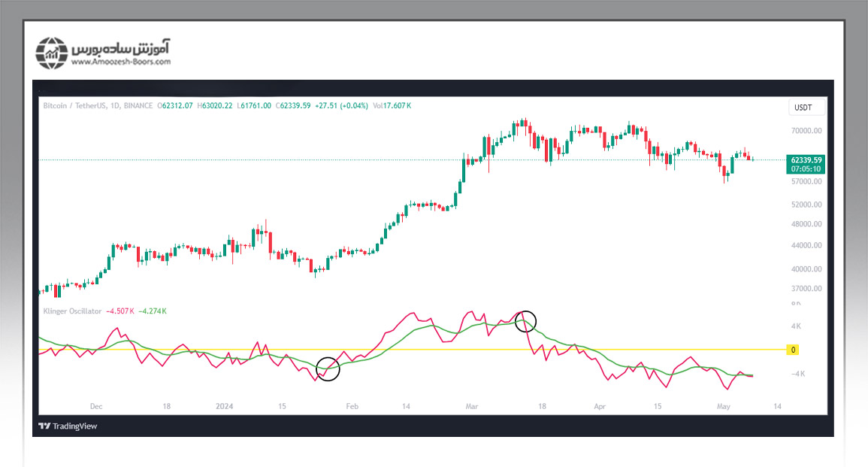Viewport: 868px width, 467px height.
Task: Click the TradingView logo icon
Action: pyautogui.click(x=45, y=426)
